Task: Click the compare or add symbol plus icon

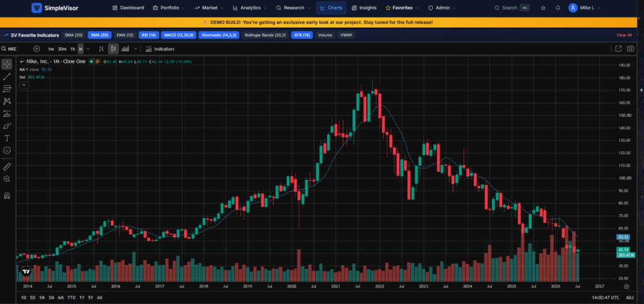Action: click(x=36, y=49)
